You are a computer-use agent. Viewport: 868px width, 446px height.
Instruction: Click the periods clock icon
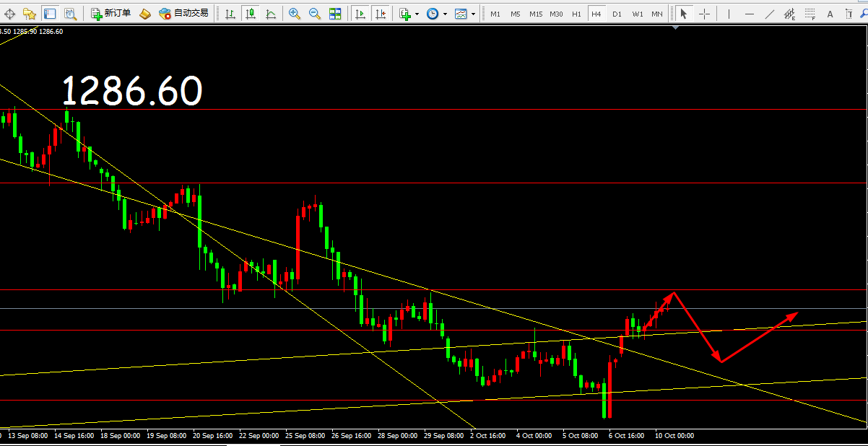pyautogui.click(x=433, y=13)
